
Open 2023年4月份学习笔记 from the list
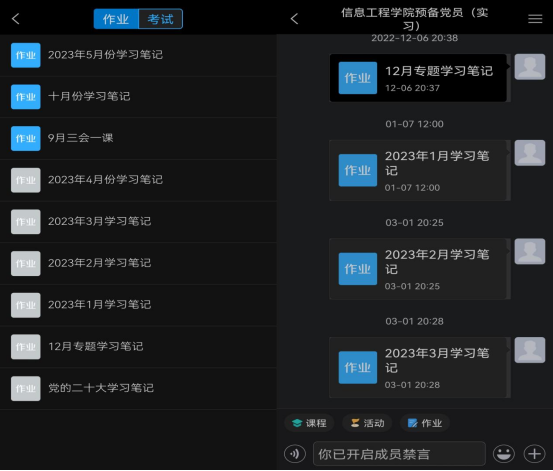(138, 180)
